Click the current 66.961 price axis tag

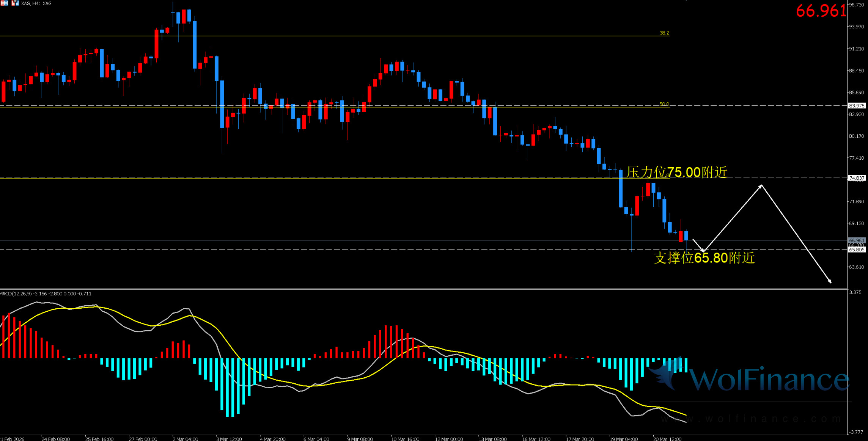(857, 240)
